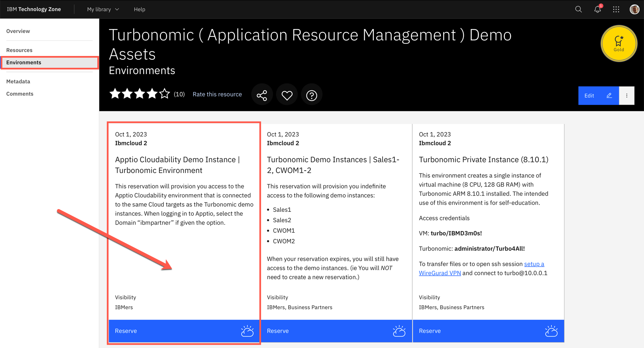Image resolution: width=644 pixels, height=348 pixels.
Task: Click the CWOM1 list item
Action: tap(284, 230)
